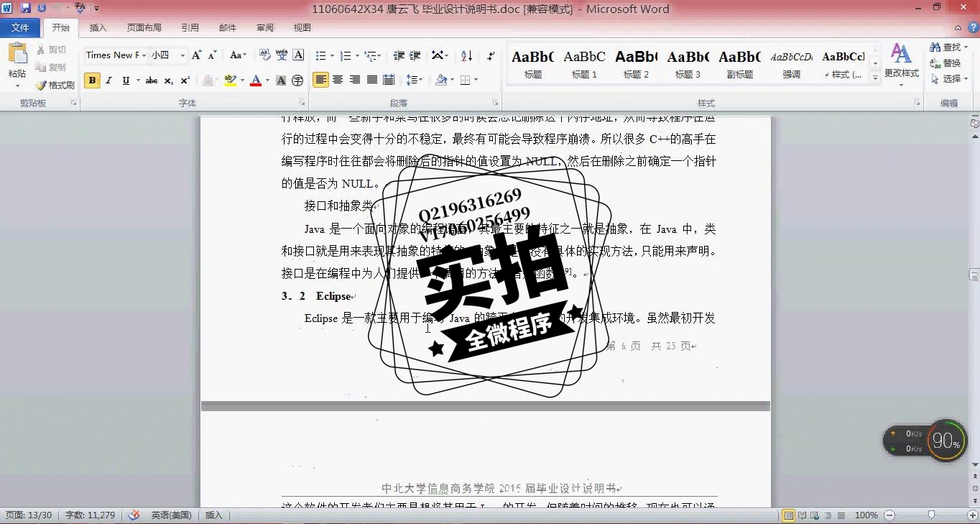Toggle Underline formatting

(x=126, y=81)
